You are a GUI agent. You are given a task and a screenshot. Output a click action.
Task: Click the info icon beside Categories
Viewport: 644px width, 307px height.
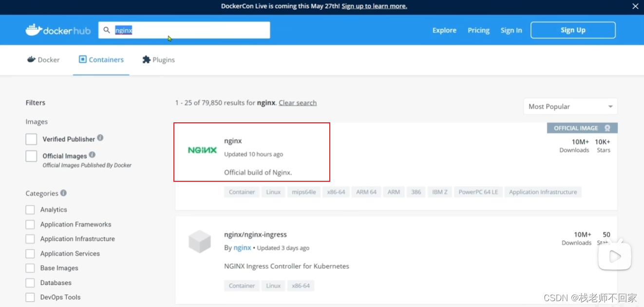coord(63,193)
